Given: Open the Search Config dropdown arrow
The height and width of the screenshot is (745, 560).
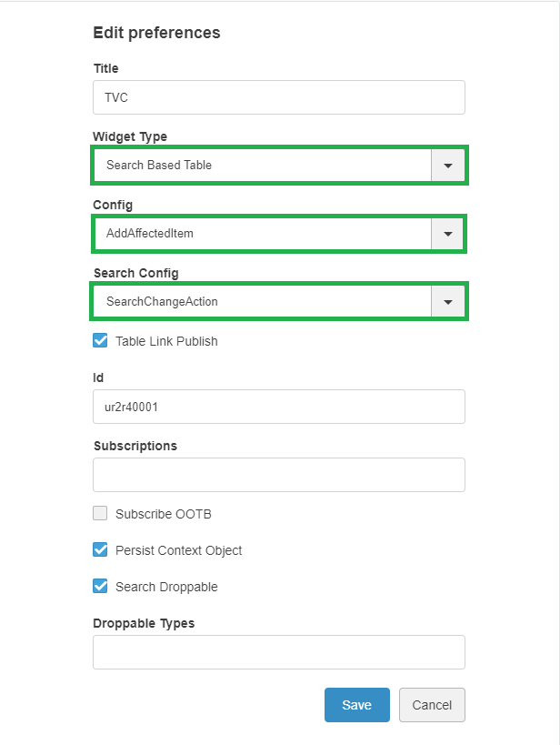Looking at the screenshot, I should pos(447,302).
